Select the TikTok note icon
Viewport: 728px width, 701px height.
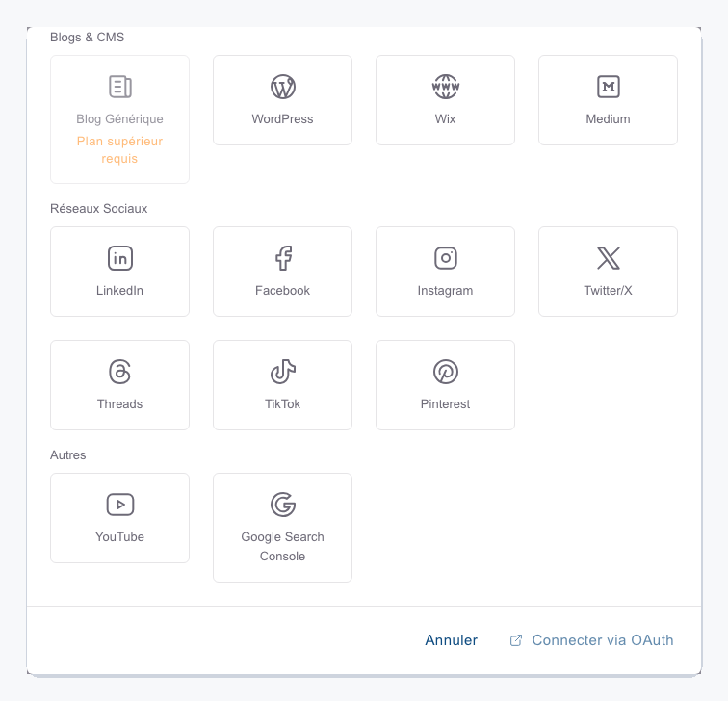click(283, 372)
